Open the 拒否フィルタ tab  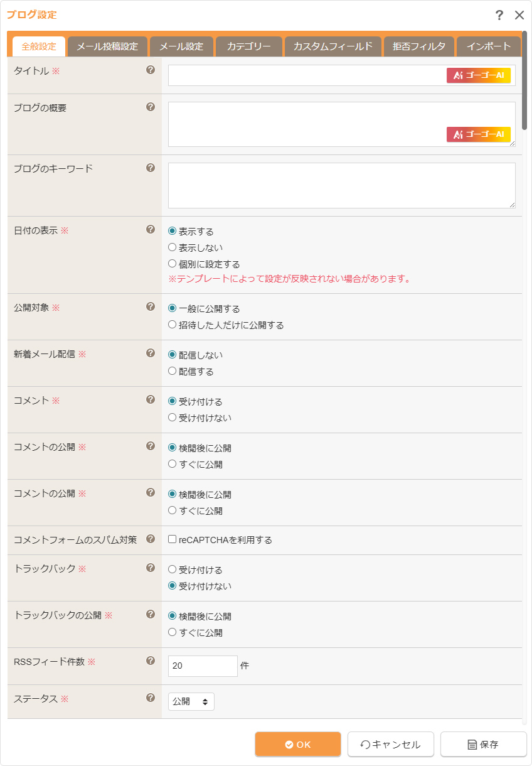(x=418, y=46)
